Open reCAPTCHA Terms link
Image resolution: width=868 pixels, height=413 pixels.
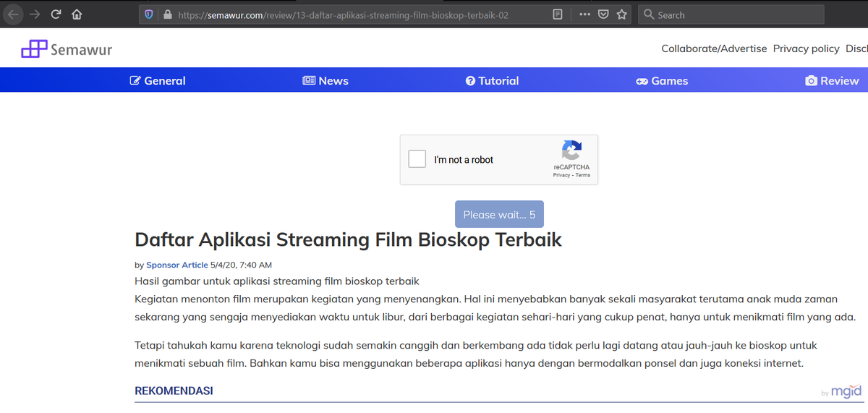point(583,175)
